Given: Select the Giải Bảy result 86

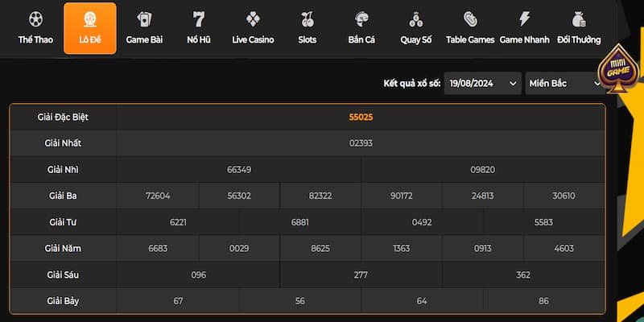Looking at the screenshot, I should point(543,300).
